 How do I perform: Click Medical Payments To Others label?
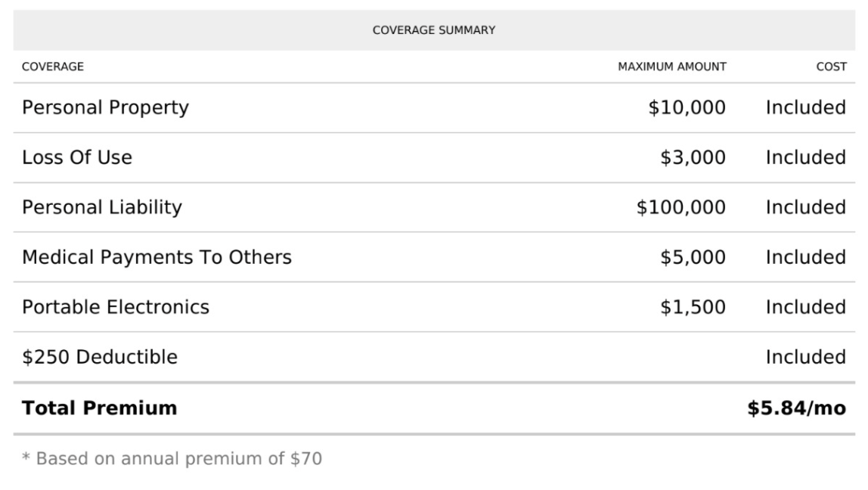click(157, 257)
